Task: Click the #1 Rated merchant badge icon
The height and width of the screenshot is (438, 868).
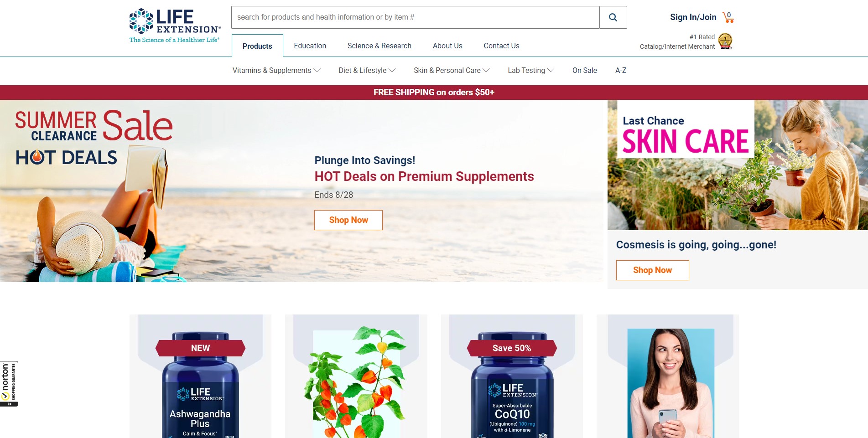Action: pos(725,41)
